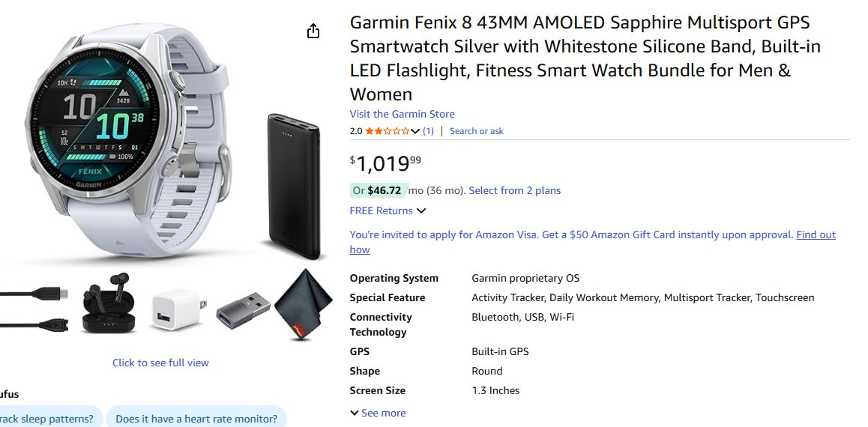Open the single customer review count

[428, 131]
